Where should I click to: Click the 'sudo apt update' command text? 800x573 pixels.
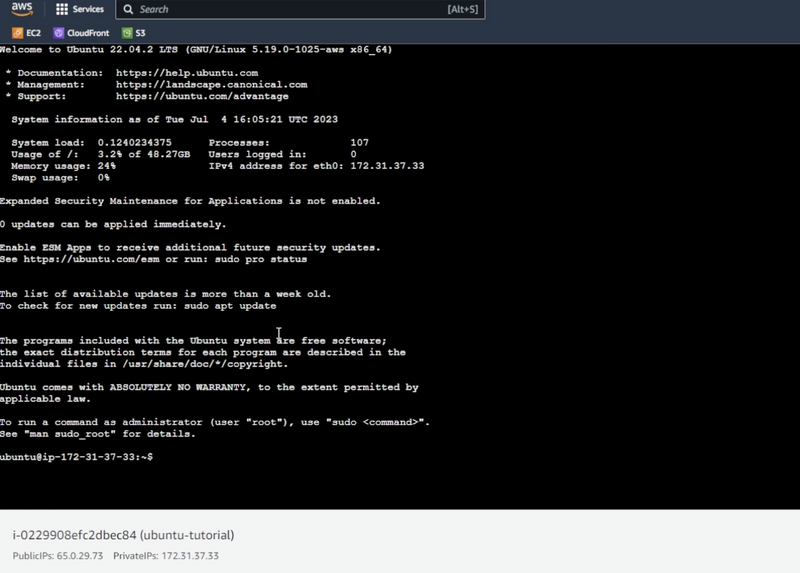pyautogui.click(x=230, y=306)
